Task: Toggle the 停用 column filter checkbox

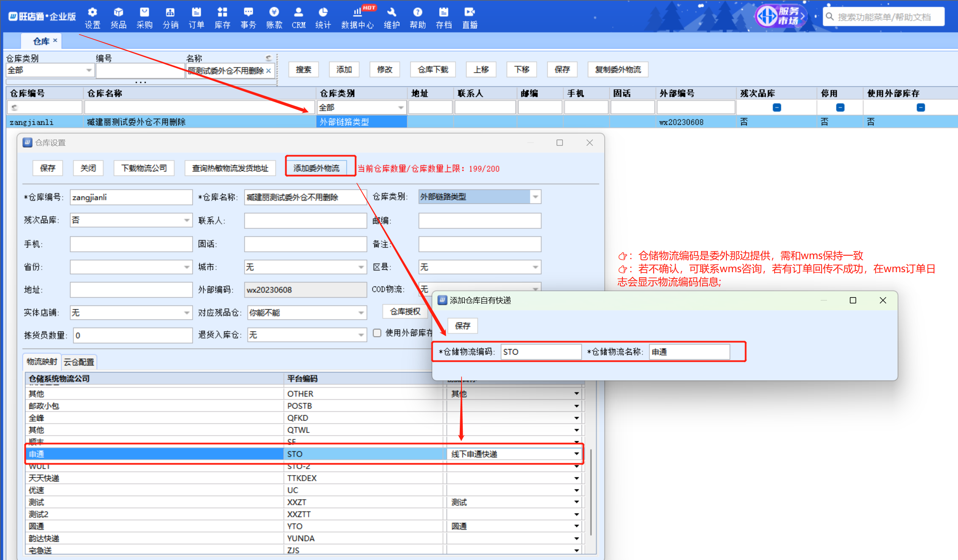Action: (x=840, y=108)
